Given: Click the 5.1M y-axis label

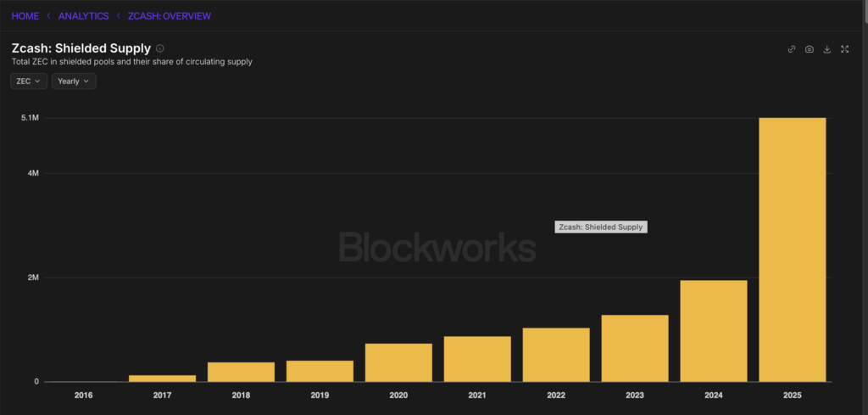Looking at the screenshot, I should pos(30,118).
